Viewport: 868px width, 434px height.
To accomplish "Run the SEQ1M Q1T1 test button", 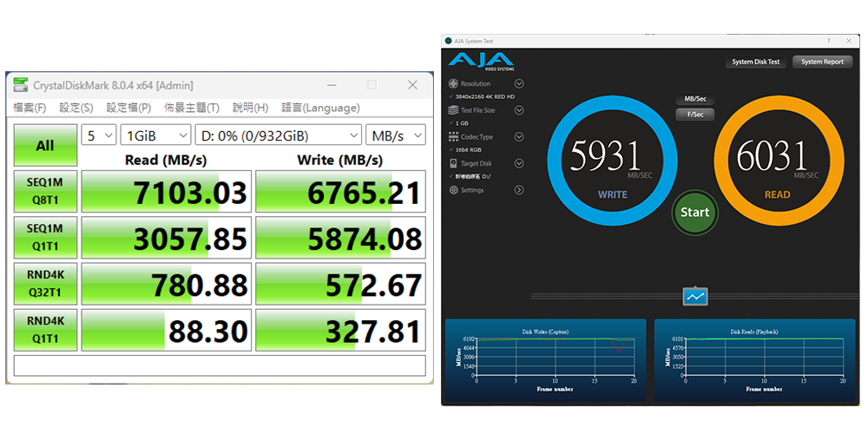I will pyautogui.click(x=45, y=238).
